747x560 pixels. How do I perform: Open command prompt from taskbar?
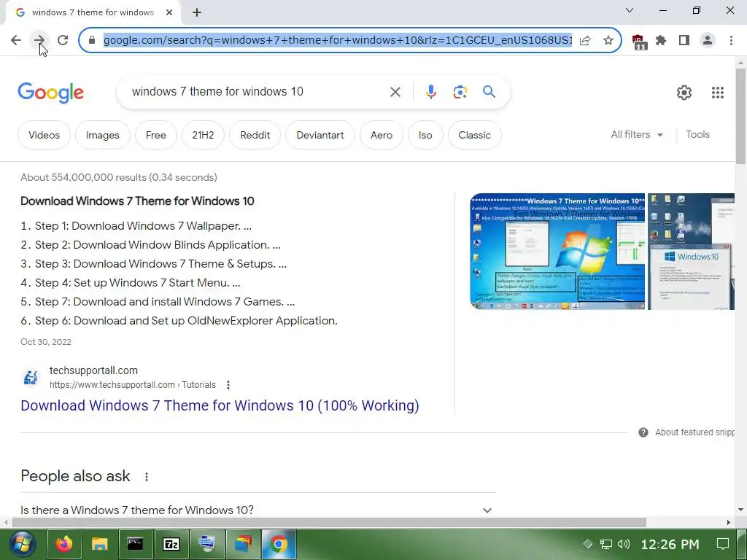click(135, 544)
